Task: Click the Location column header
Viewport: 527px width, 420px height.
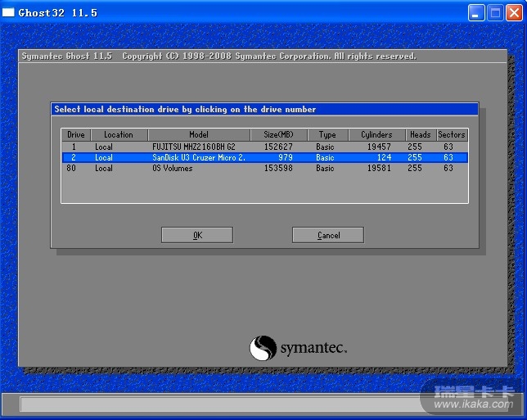Action: [119, 134]
